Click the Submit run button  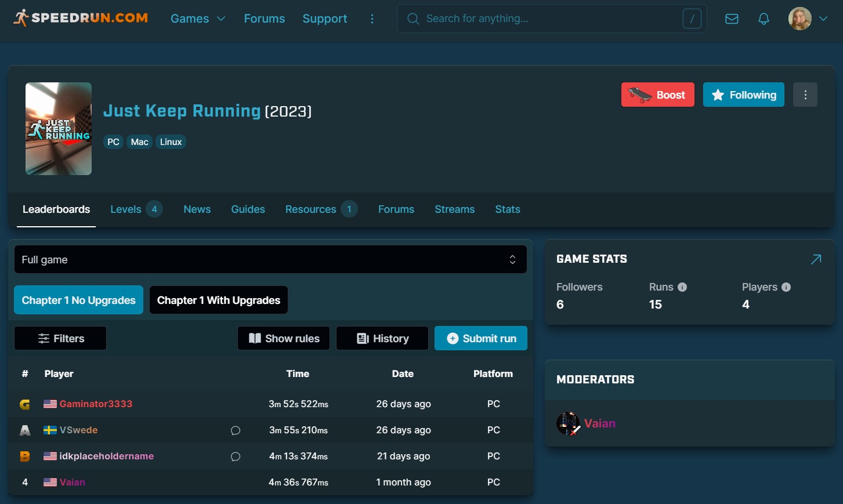pyautogui.click(x=481, y=338)
